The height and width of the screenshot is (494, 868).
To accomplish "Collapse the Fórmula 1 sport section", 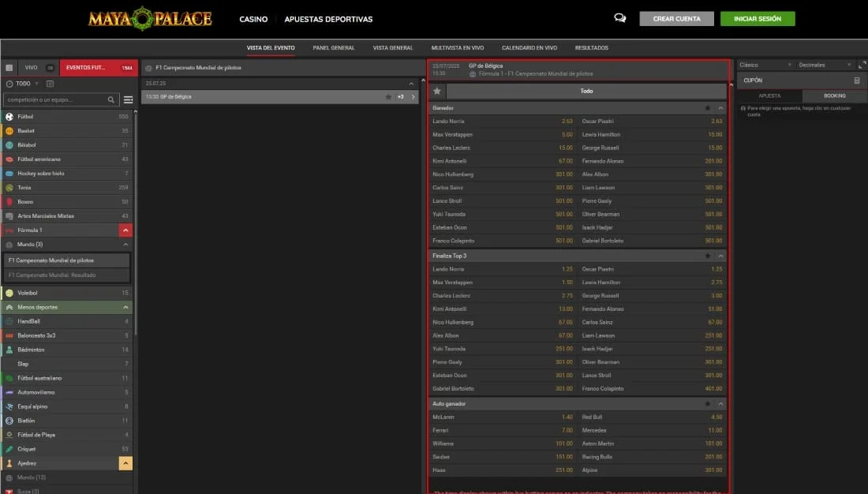I will 125,230.
